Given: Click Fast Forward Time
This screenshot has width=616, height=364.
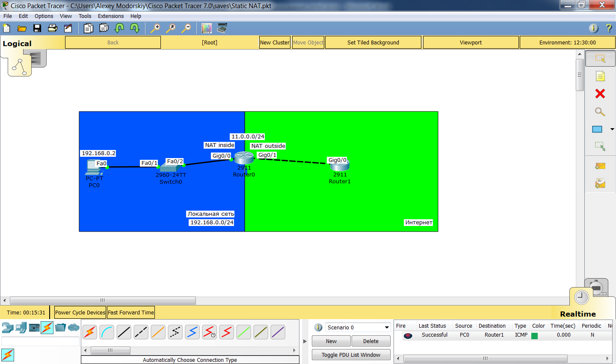Looking at the screenshot, I should (131, 312).
